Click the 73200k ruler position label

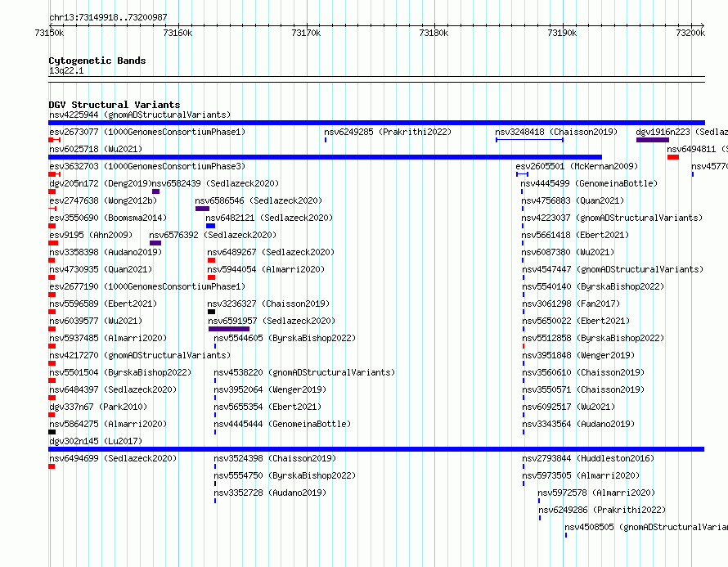tap(690, 33)
